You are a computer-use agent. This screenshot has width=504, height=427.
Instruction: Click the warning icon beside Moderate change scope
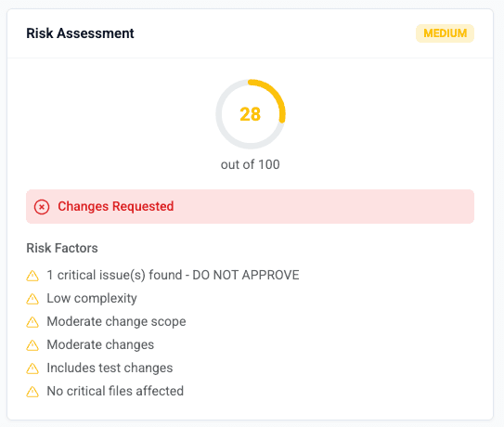[32, 322]
